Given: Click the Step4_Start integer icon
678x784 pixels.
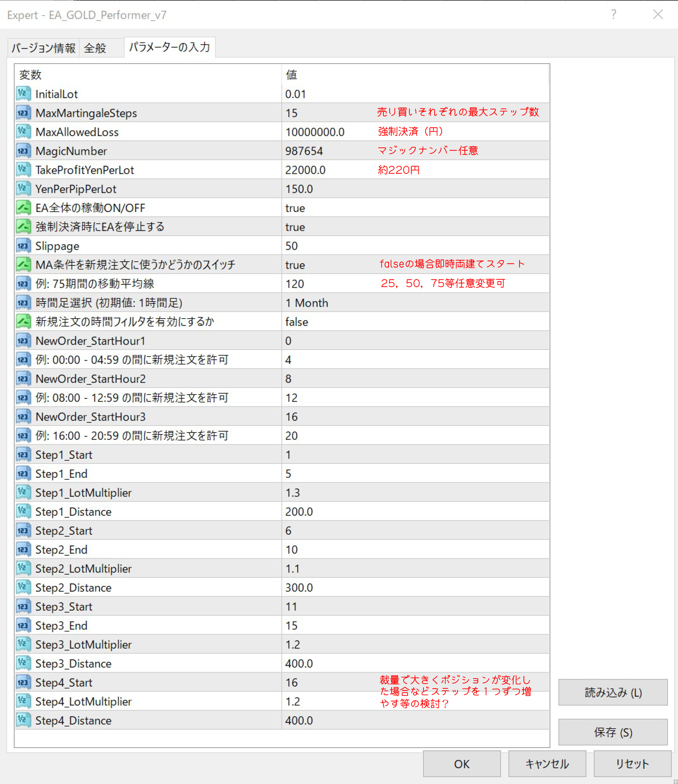Looking at the screenshot, I should click(x=23, y=683).
